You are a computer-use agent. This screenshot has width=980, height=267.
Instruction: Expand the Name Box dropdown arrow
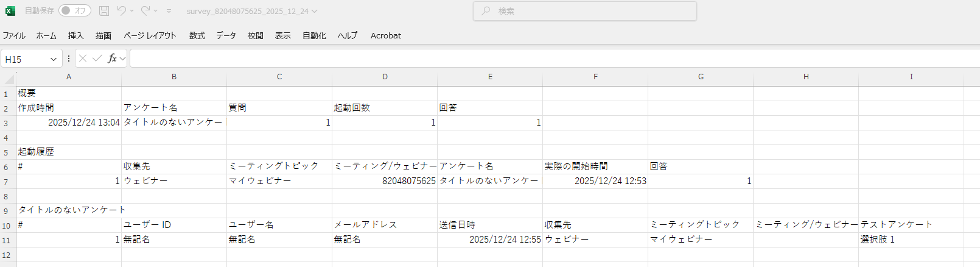click(54, 59)
